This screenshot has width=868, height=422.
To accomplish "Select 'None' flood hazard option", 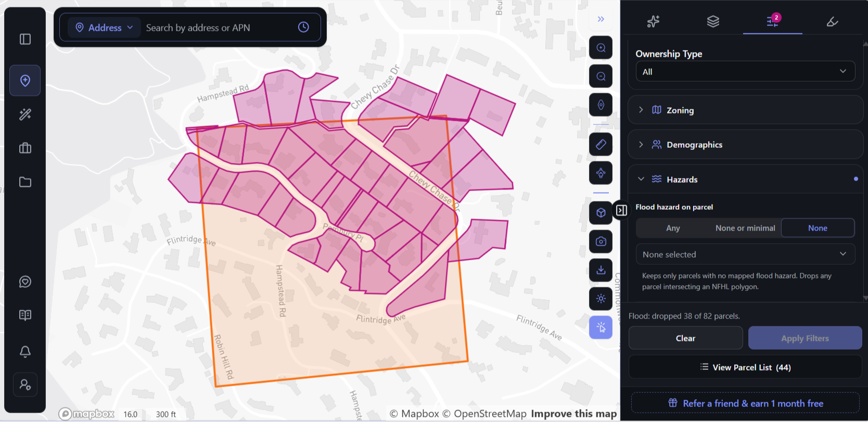I will [818, 228].
